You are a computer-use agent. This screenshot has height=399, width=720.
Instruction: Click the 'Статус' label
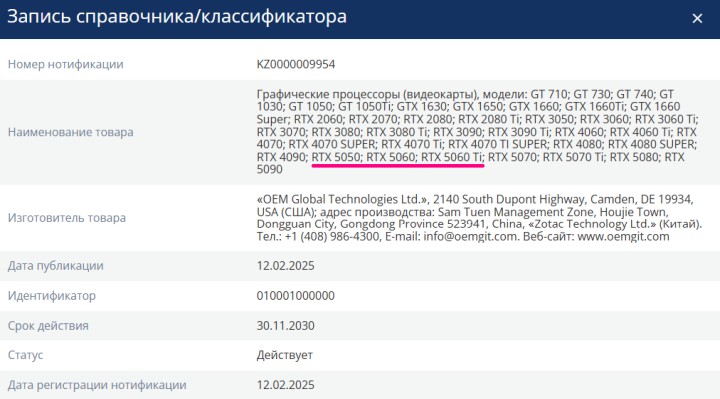tap(26, 355)
